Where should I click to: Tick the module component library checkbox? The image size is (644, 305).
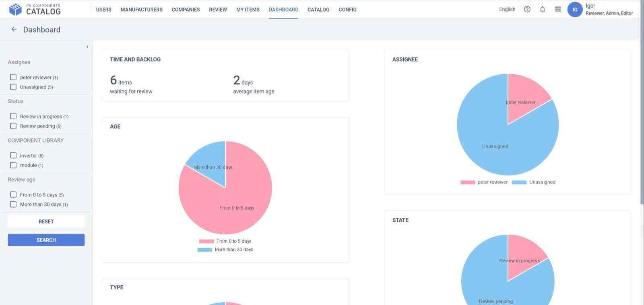(x=13, y=165)
